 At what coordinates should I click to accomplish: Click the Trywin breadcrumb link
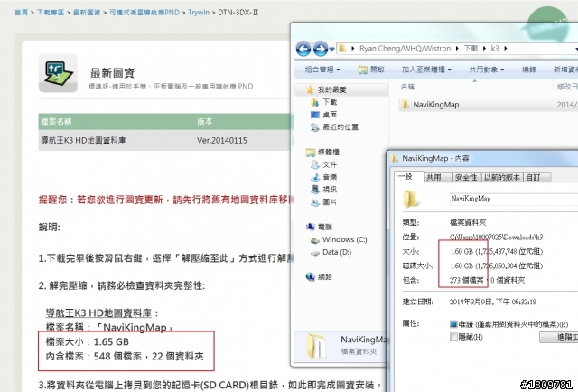(199, 13)
